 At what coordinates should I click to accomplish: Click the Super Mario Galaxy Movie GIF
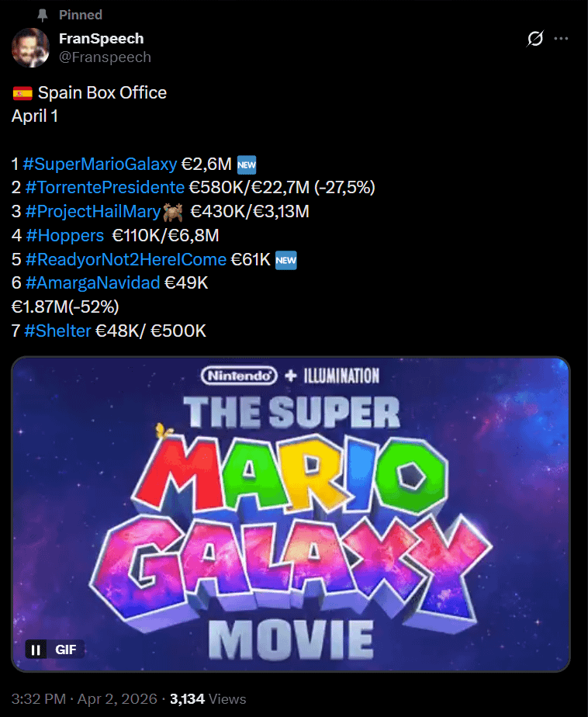(291, 514)
